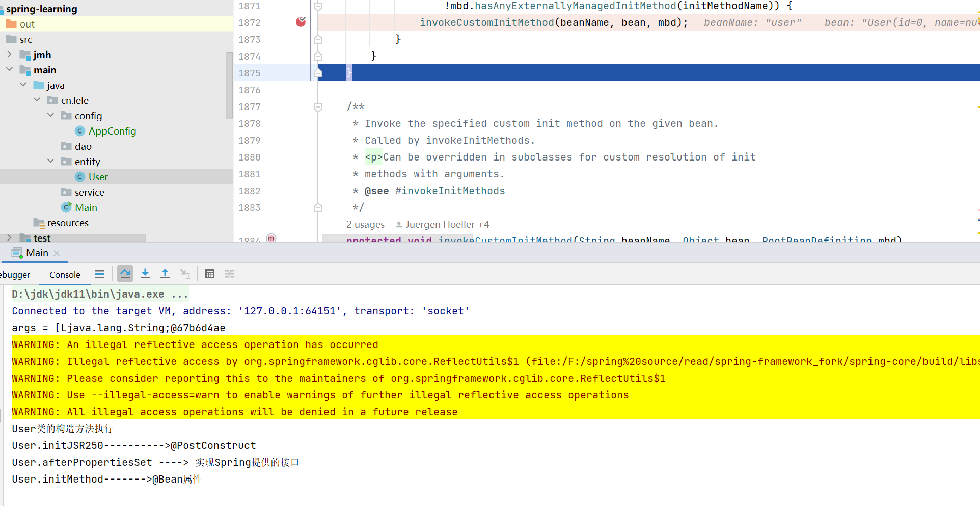980x506 pixels.
Task: Open Main class in project tree
Action: pos(86,207)
